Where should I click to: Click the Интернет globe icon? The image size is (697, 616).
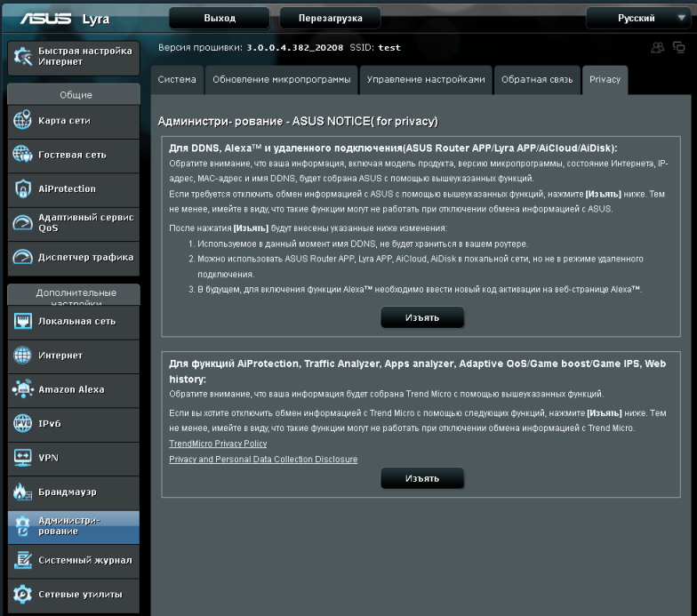[x=22, y=356]
